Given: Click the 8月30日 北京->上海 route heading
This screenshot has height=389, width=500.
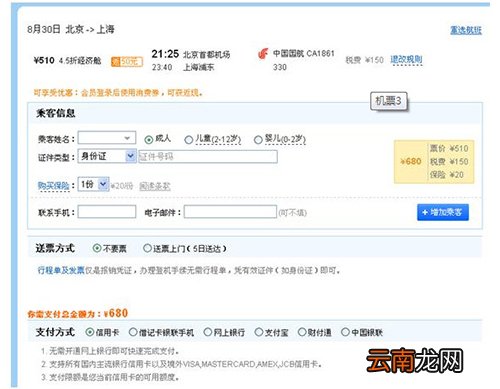Looking at the screenshot, I should coord(71,29).
